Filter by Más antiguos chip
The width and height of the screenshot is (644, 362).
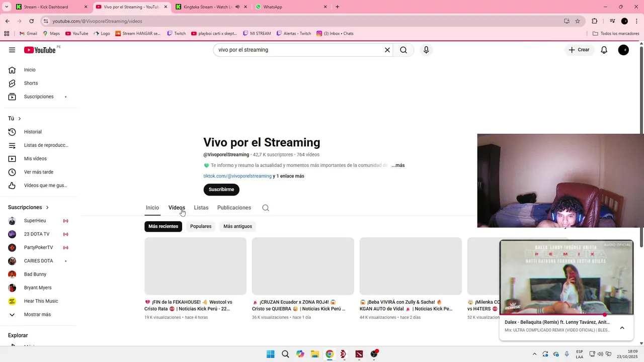pos(237,226)
